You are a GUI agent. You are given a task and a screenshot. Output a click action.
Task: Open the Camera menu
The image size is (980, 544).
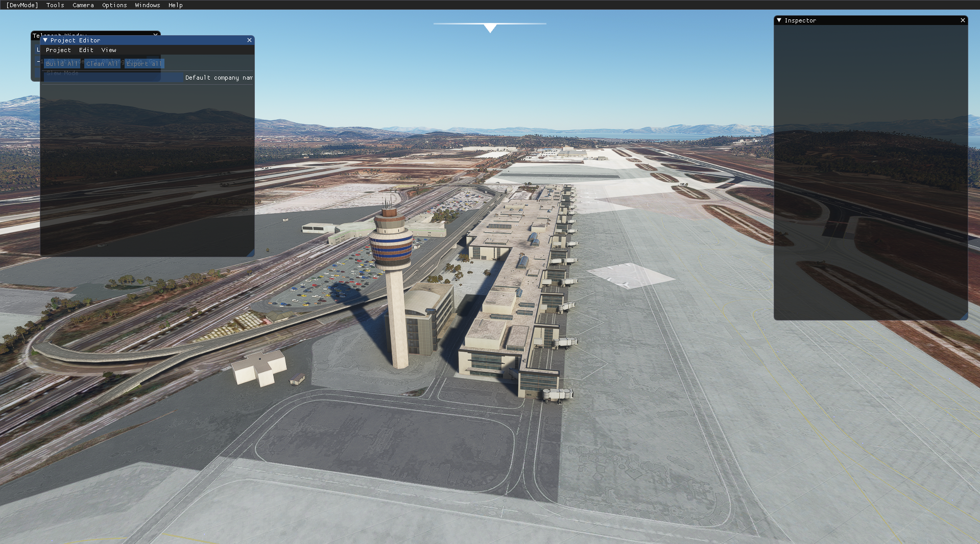(x=83, y=5)
